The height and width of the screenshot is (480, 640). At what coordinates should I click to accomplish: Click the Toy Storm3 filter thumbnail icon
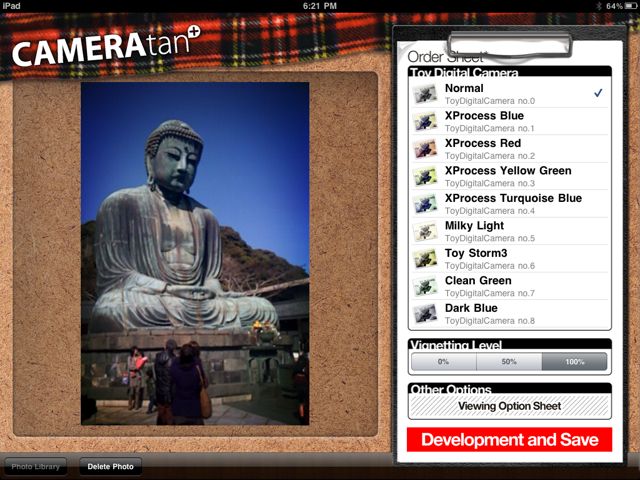[x=425, y=259]
